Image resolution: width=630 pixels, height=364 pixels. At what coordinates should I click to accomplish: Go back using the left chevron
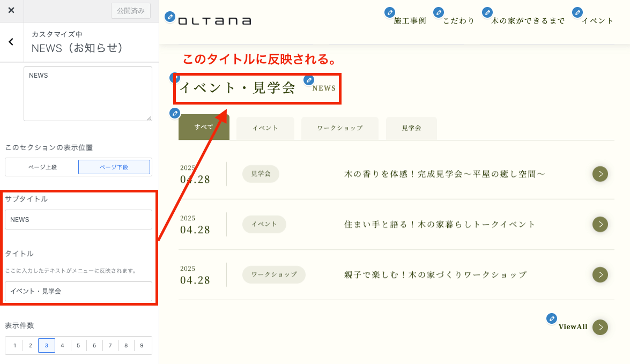11,42
